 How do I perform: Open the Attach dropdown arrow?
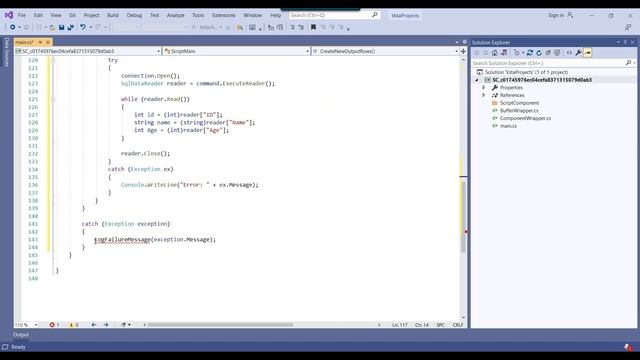(x=221, y=27)
